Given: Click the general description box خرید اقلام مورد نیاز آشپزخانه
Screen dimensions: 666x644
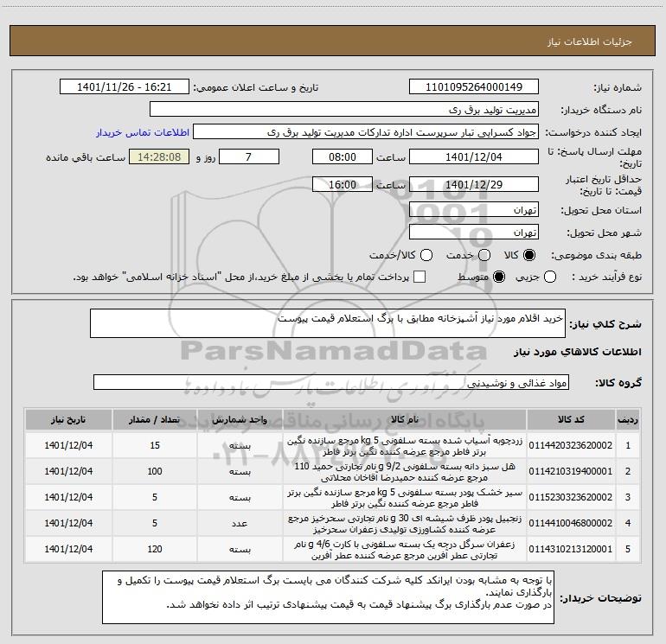Looking at the screenshot, I should pyautogui.click(x=328, y=323).
